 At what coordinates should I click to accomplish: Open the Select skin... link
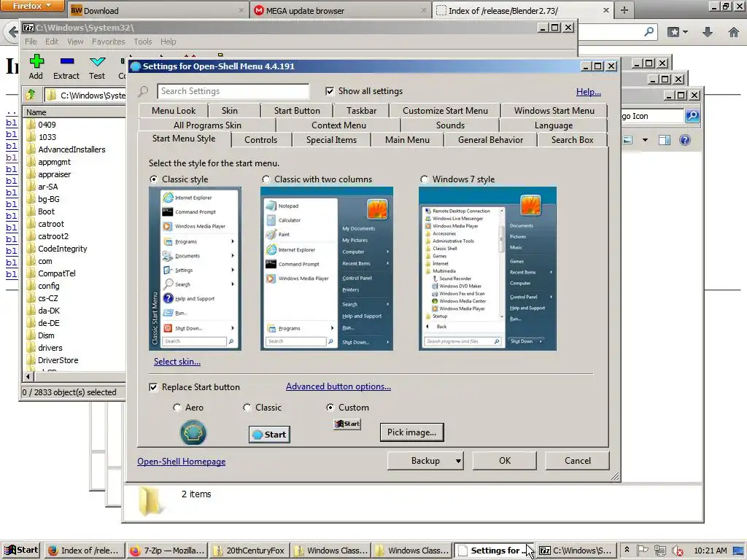177,362
